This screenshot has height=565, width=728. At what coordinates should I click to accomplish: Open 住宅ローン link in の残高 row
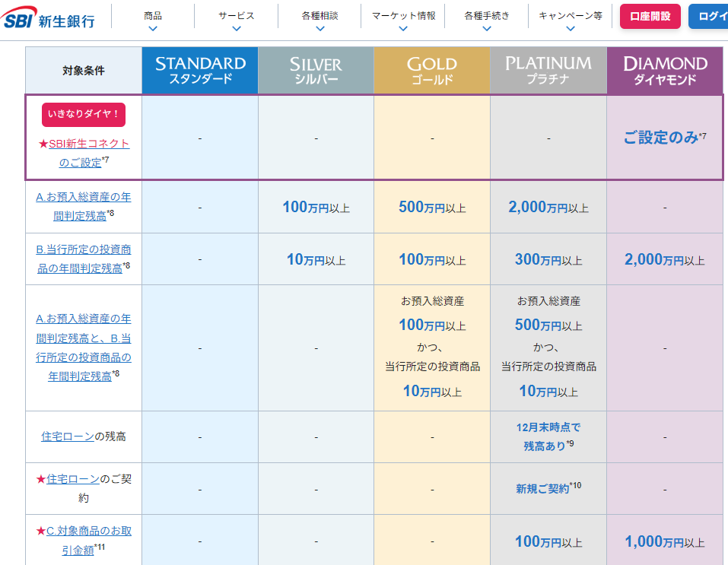pyautogui.click(x=68, y=436)
